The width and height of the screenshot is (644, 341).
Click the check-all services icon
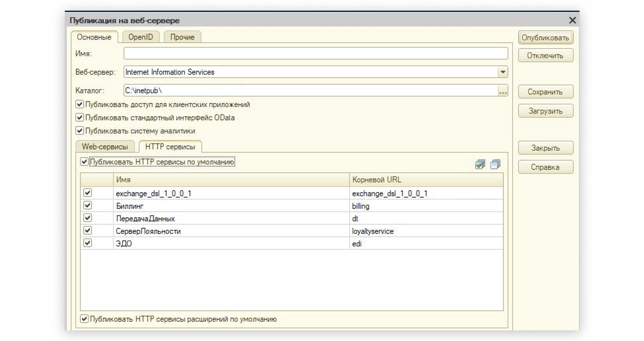point(480,164)
